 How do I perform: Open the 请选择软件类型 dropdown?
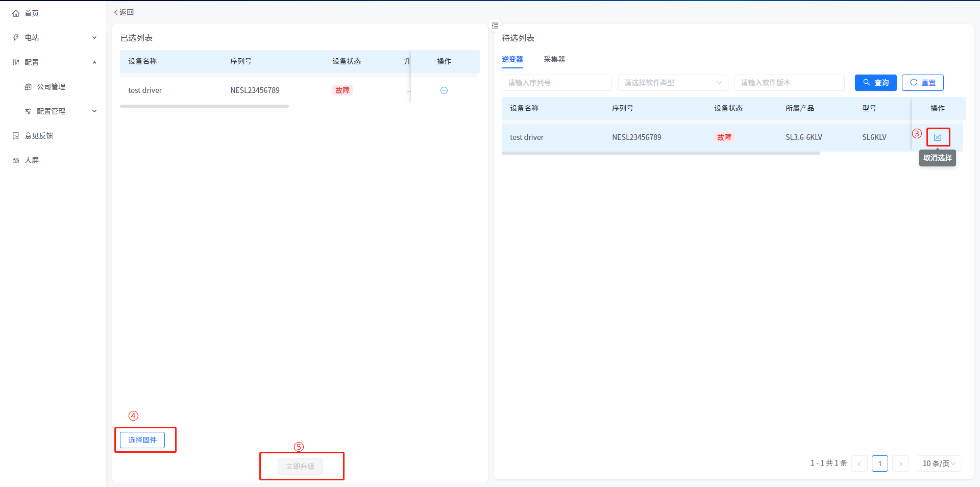click(x=672, y=83)
